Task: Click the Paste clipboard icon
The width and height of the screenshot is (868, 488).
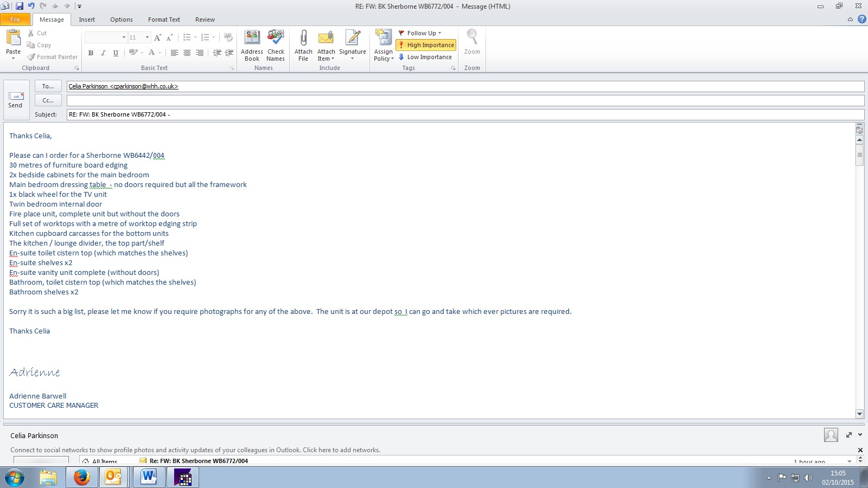Action: [13, 37]
